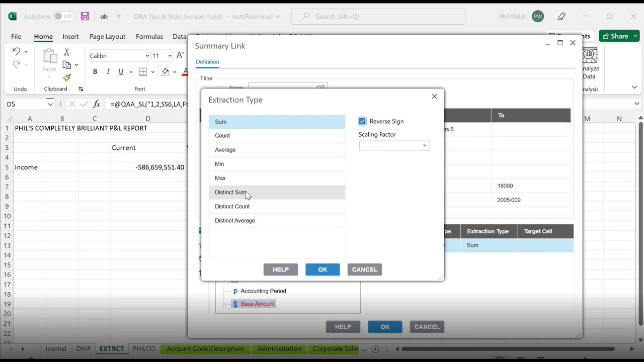Open the font size dropdown
The image size is (644, 362).
pyautogui.click(x=170, y=56)
